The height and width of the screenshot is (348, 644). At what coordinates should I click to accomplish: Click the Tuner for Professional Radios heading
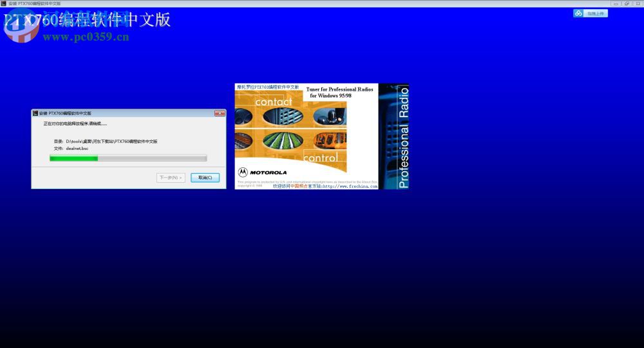point(339,89)
